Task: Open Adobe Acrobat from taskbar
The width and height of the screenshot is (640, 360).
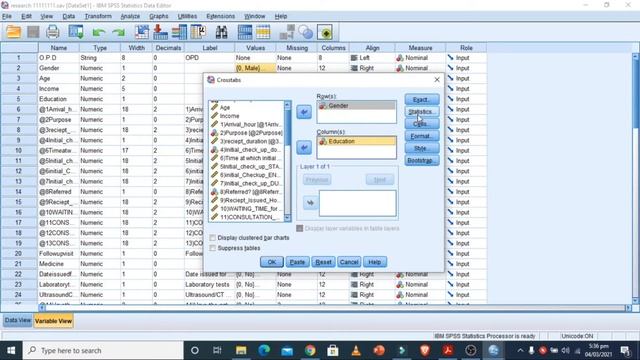Action: 448,350
